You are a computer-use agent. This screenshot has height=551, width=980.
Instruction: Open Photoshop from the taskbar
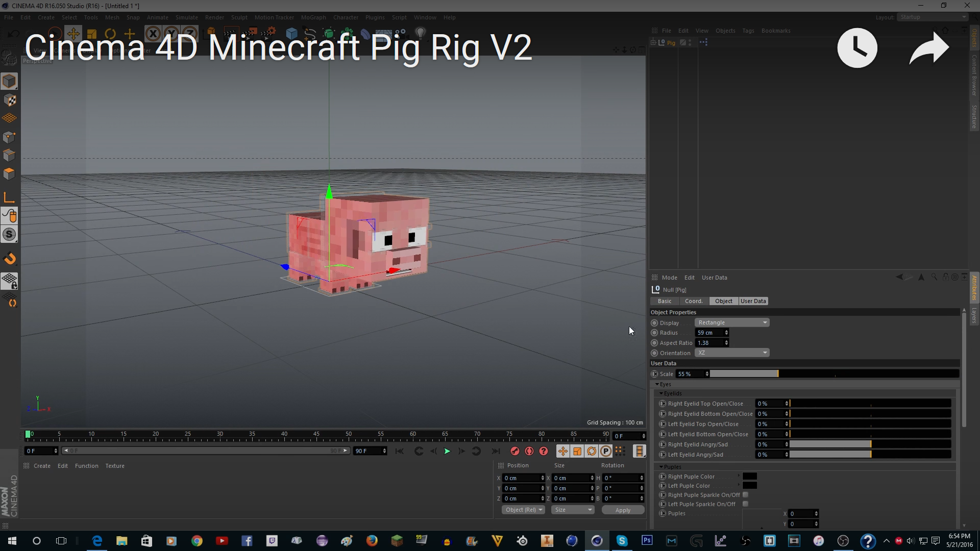coord(647,540)
